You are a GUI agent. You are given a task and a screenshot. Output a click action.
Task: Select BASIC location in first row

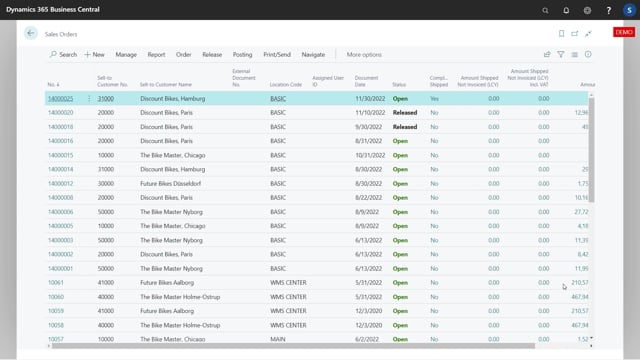278,98
